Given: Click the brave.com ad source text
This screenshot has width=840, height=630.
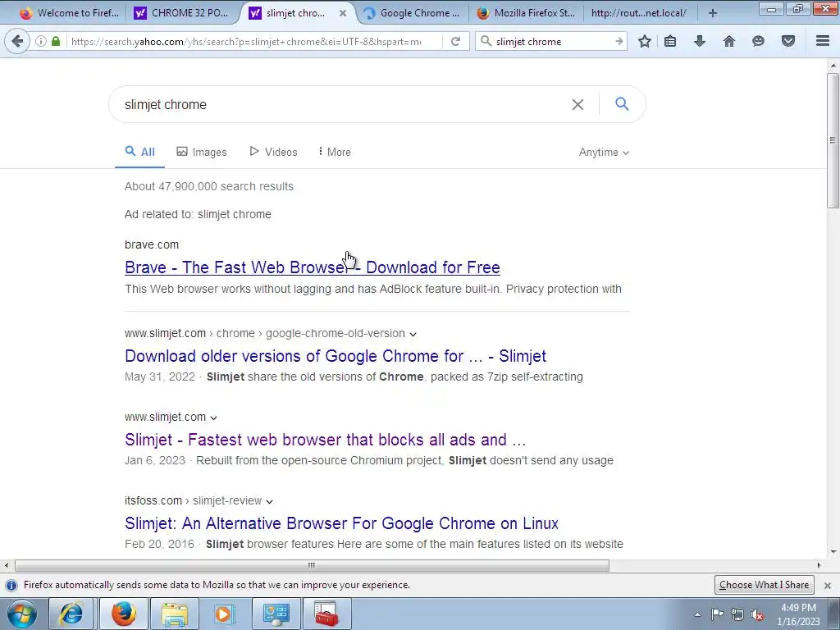Looking at the screenshot, I should (x=152, y=244).
